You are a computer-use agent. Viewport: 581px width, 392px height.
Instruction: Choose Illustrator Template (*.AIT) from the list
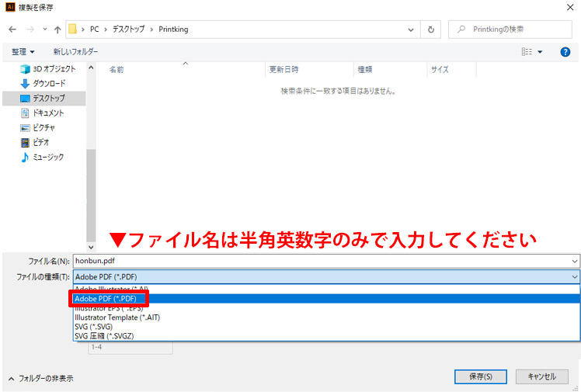326,317
